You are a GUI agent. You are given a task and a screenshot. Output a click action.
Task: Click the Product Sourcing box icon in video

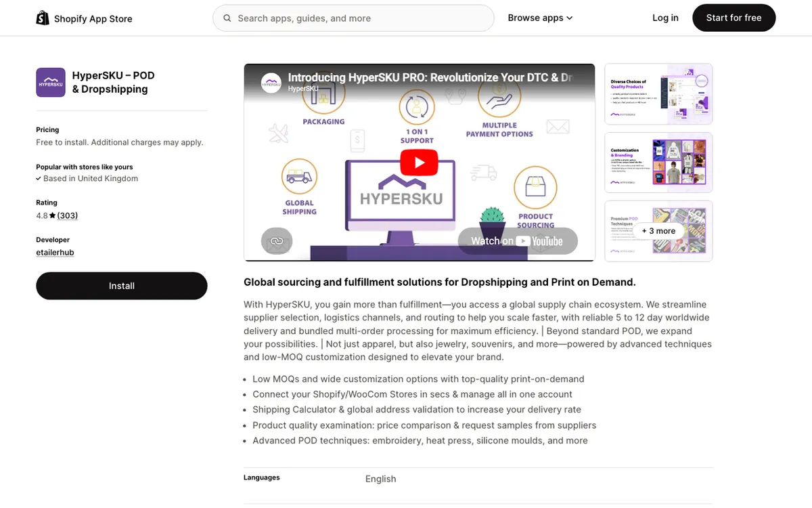[x=535, y=188]
